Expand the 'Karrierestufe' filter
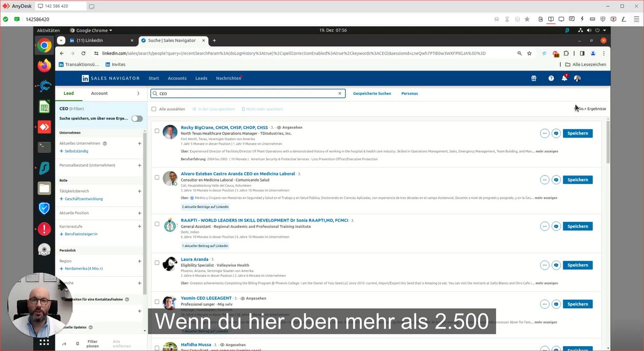644x351 pixels. (140, 226)
